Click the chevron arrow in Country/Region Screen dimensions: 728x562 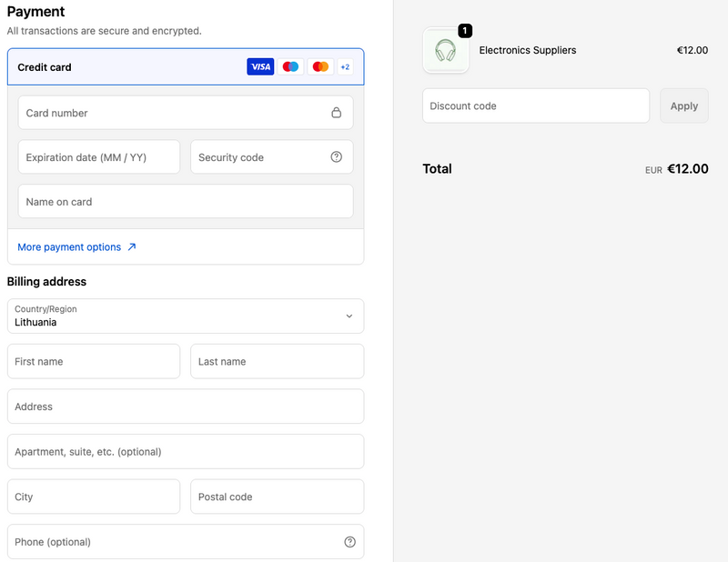pyautogui.click(x=349, y=316)
